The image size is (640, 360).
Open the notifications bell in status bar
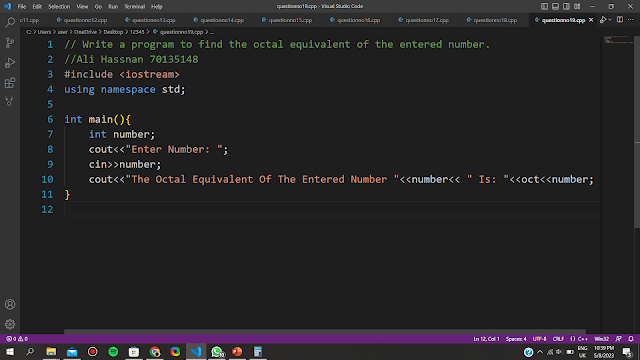tap(631, 339)
